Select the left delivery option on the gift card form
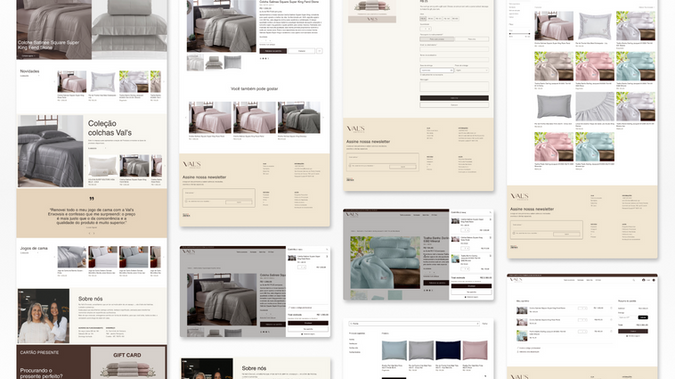The image size is (675, 379). (x=437, y=39)
